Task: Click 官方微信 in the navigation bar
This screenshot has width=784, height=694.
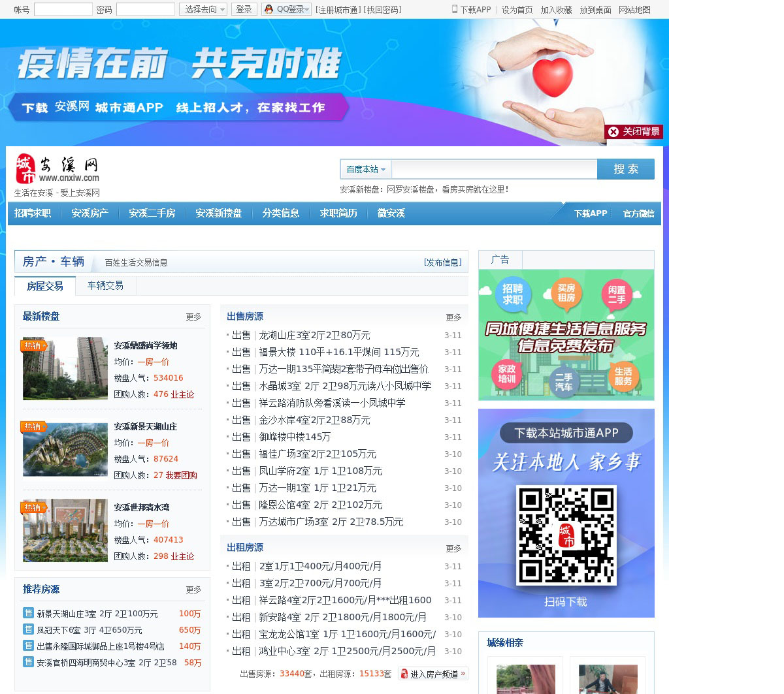Action: [x=638, y=213]
